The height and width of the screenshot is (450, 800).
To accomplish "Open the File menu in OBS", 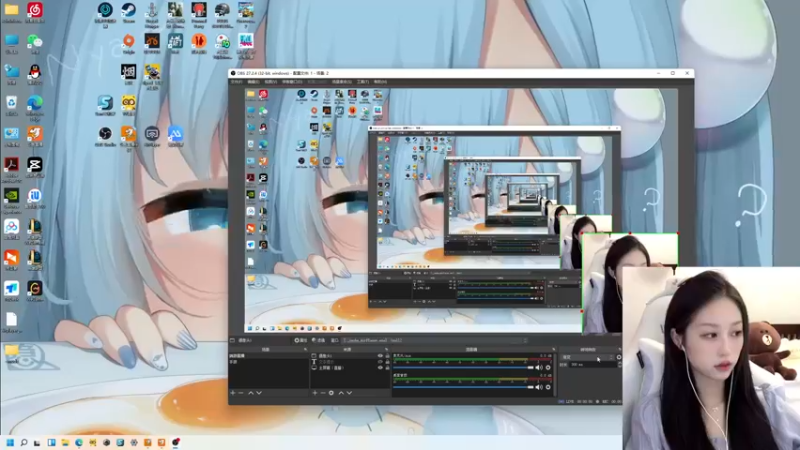I will pos(237,82).
